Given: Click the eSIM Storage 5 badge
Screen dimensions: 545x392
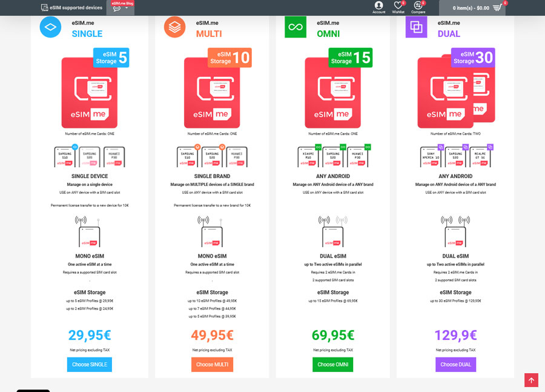Looking at the screenshot, I should coord(111,58).
